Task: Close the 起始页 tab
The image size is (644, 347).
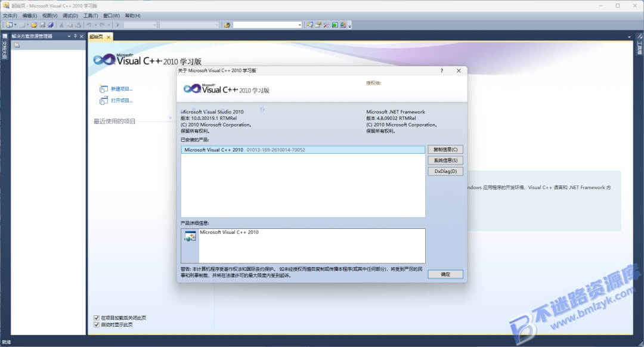Action: (x=109, y=37)
